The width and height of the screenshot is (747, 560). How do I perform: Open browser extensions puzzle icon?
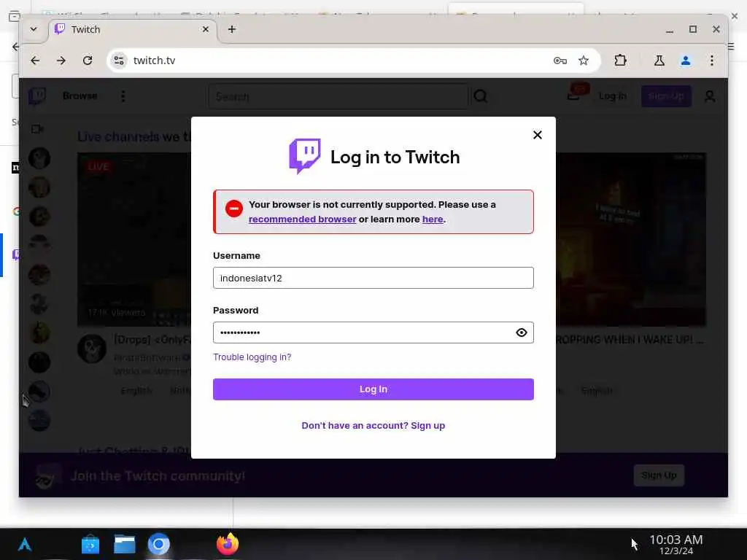tap(620, 61)
